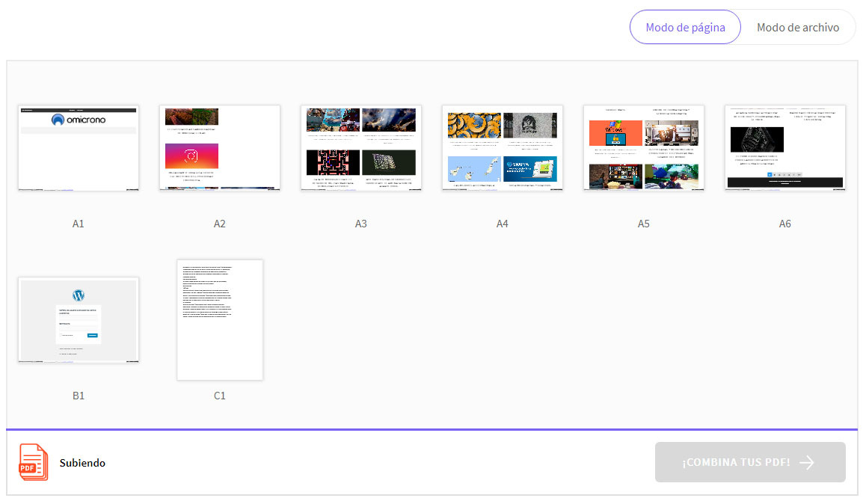This screenshot has width=866, height=504.
Task: Click the omicrono logo in page A1
Action: click(79, 120)
